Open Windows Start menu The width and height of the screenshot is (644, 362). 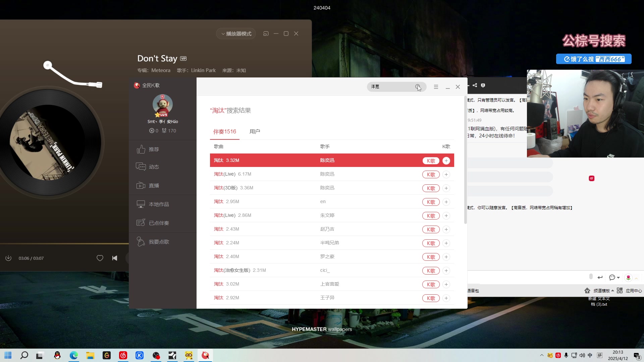8,355
